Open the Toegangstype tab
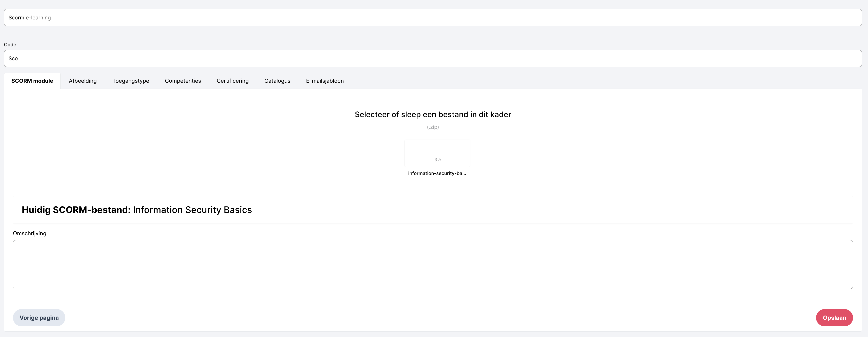Viewport: 868px width, 337px height. tap(131, 81)
